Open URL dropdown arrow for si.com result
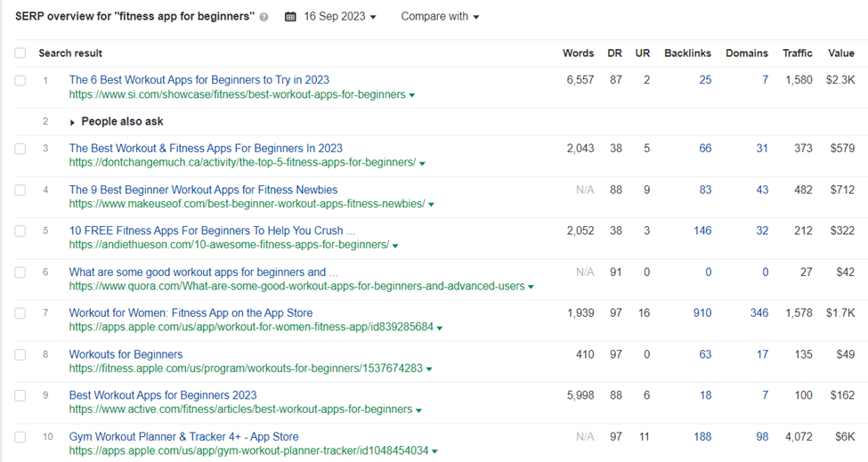 [x=412, y=95]
